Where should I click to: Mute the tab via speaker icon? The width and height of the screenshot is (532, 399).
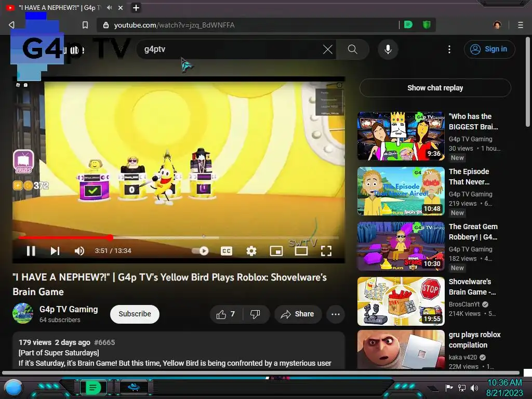pos(109,7)
